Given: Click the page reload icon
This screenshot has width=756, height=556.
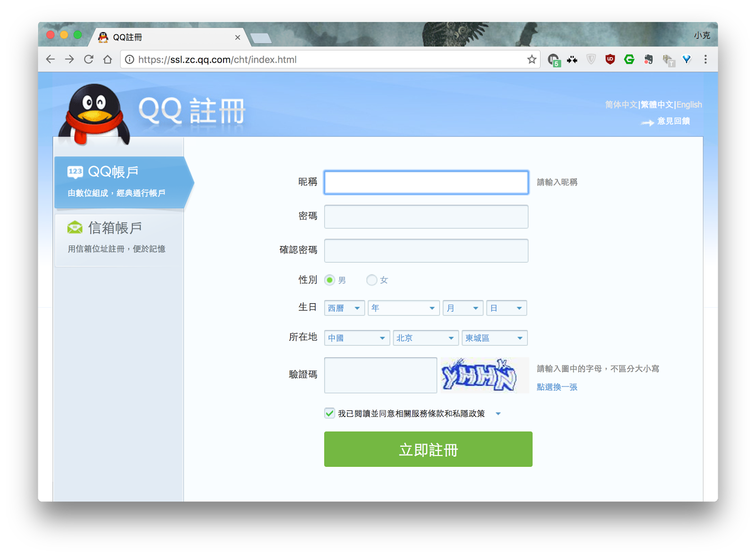Looking at the screenshot, I should point(89,60).
